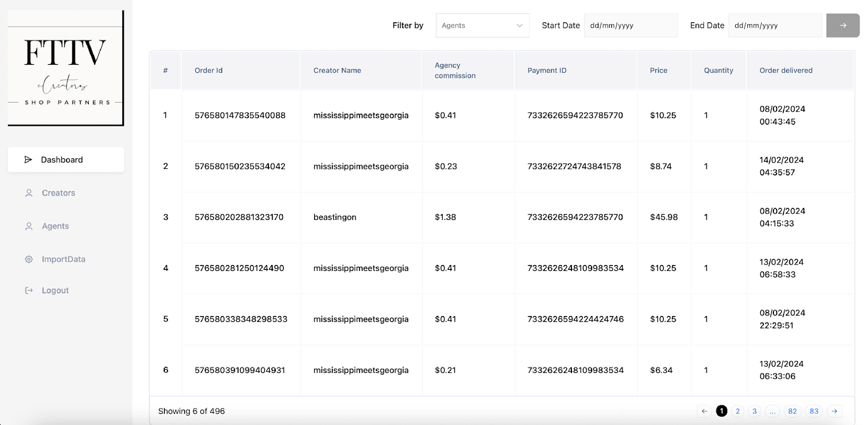The height and width of the screenshot is (425, 868).
Task: Click the pagination ellipsis button
Action: (772, 411)
